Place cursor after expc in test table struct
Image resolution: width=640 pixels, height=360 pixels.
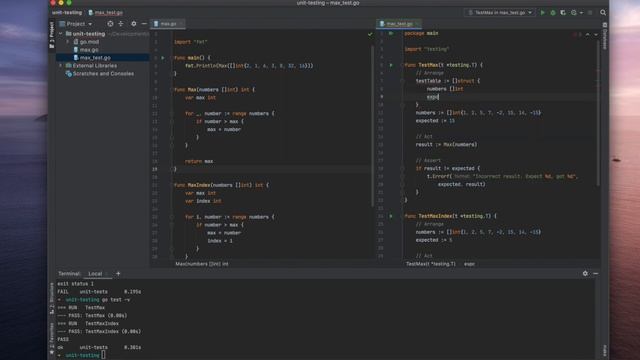click(x=438, y=97)
